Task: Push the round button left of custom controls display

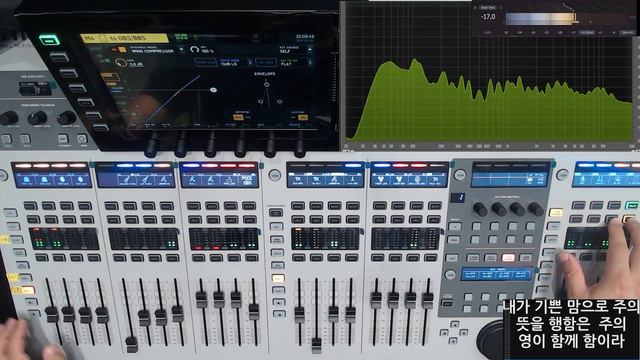Action: tap(460, 174)
